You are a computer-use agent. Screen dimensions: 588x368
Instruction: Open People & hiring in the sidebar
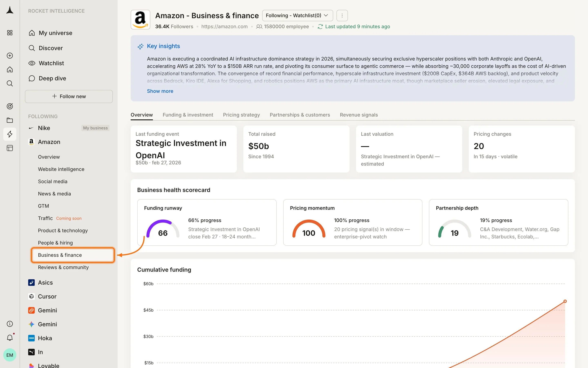click(x=55, y=243)
